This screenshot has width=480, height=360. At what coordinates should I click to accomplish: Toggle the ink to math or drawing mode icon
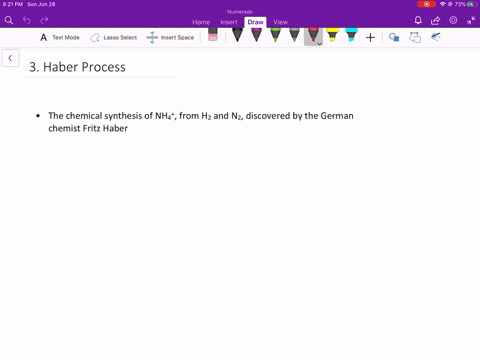pyautogui.click(x=436, y=37)
